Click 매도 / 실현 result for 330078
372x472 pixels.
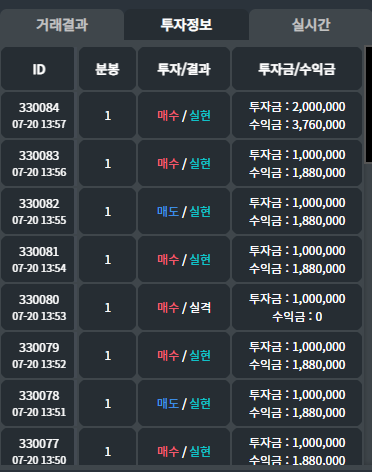click(x=184, y=403)
